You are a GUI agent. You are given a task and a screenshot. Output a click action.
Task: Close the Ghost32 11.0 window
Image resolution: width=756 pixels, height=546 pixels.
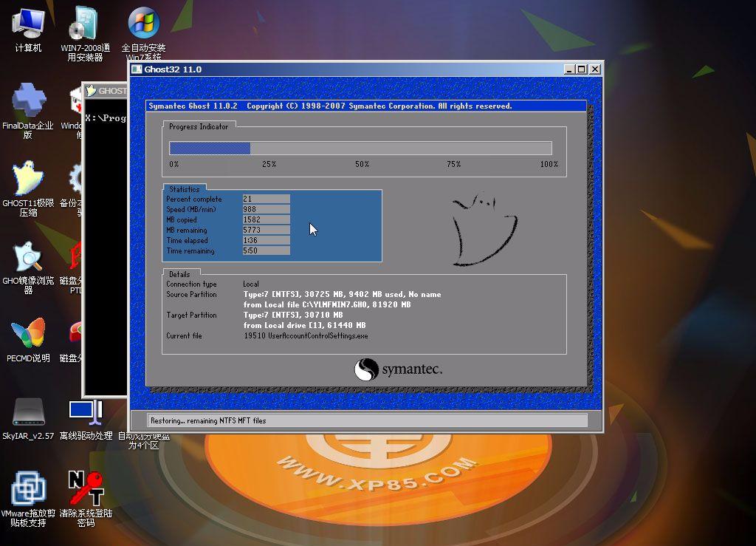tap(594, 69)
